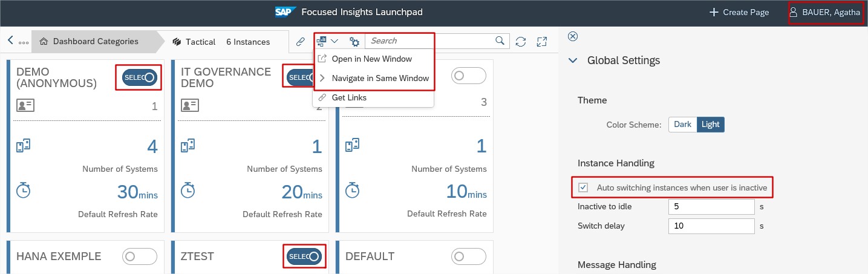Click the refresh icon beside search
The image size is (868, 274).
[521, 41]
